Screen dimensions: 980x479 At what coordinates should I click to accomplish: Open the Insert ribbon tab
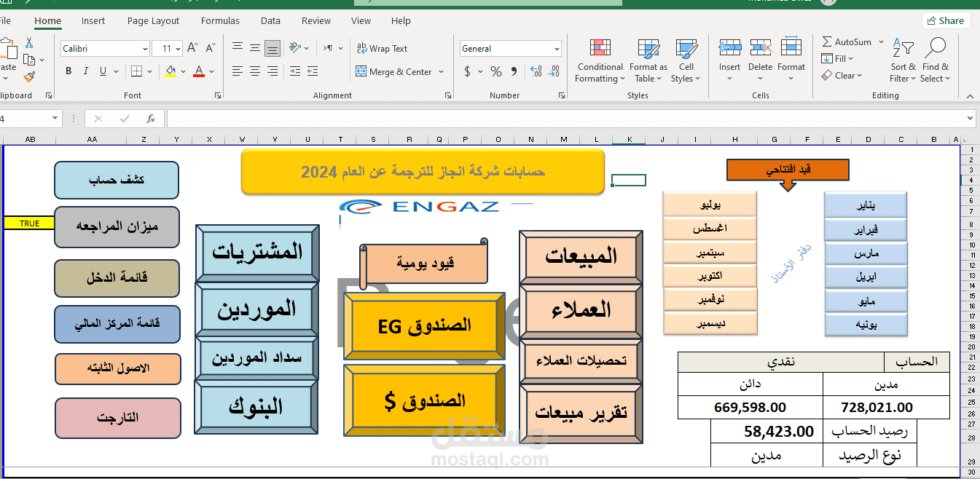click(93, 21)
